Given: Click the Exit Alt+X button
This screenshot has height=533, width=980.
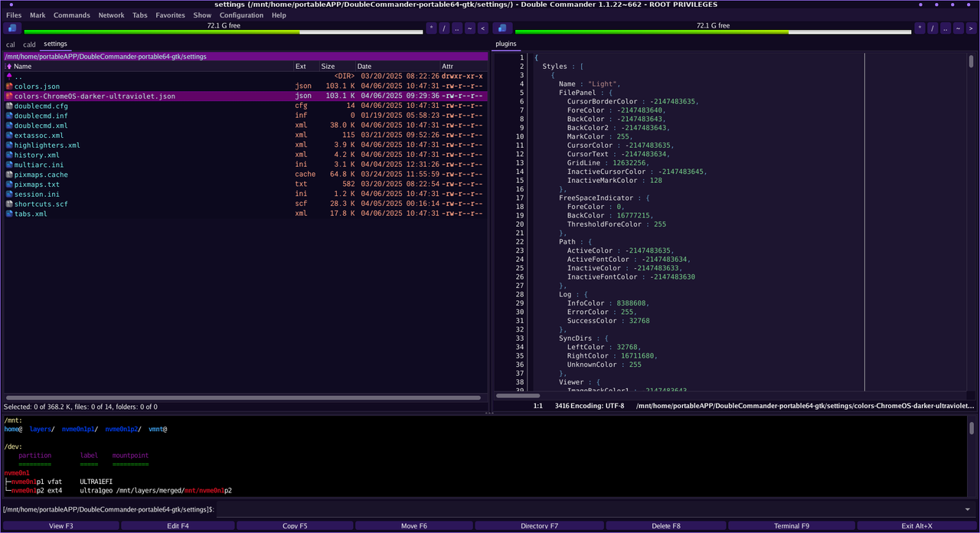Looking at the screenshot, I should click(917, 525).
